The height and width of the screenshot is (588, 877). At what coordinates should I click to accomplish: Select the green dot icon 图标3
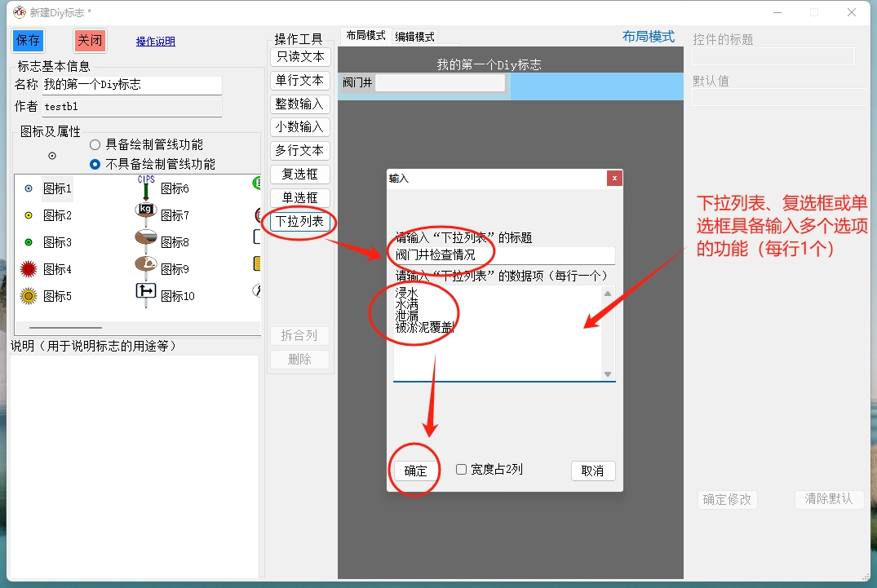click(x=29, y=242)
